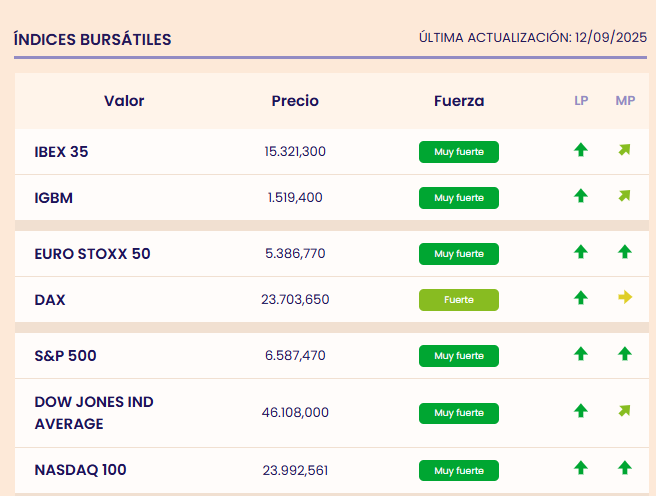Open the NASDAQ 100 index link
Viewport: 656px width, 496px height.
(80, 469)
